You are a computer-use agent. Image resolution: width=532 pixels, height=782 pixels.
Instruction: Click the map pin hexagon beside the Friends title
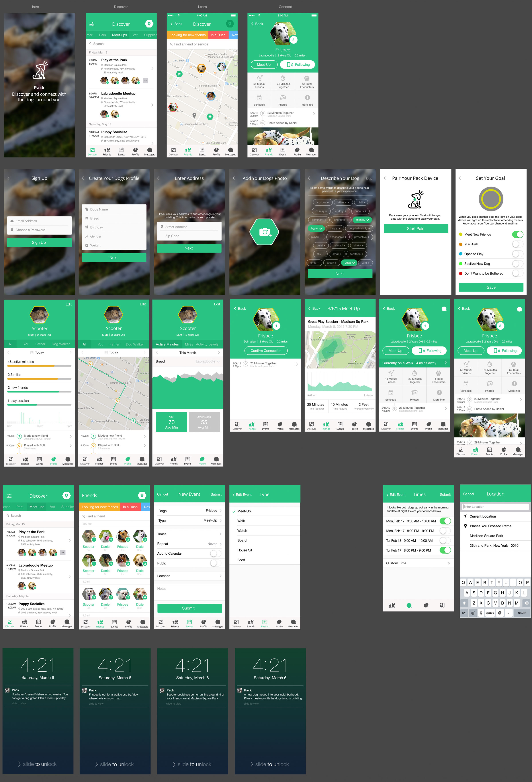coord(142,495)
